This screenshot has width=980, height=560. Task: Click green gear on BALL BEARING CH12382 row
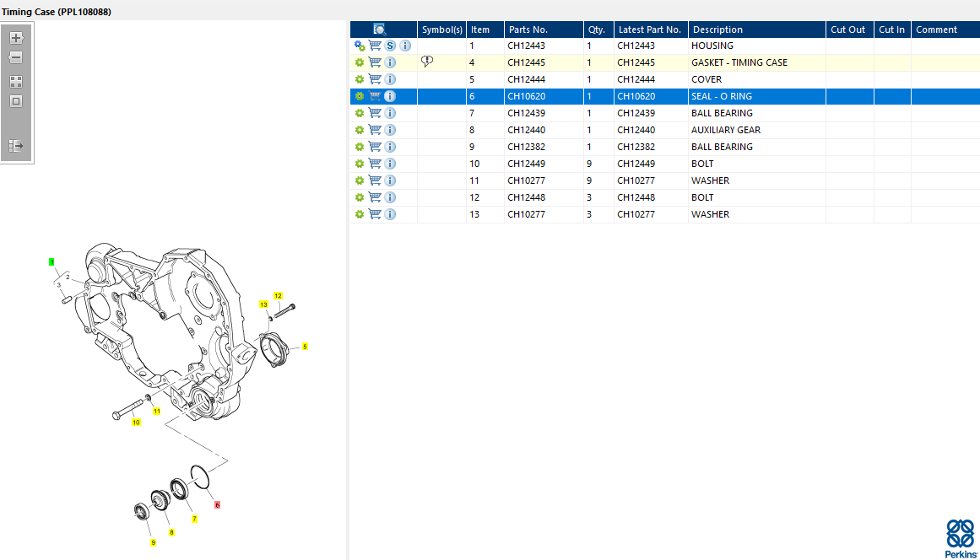(x=360, y=147)
